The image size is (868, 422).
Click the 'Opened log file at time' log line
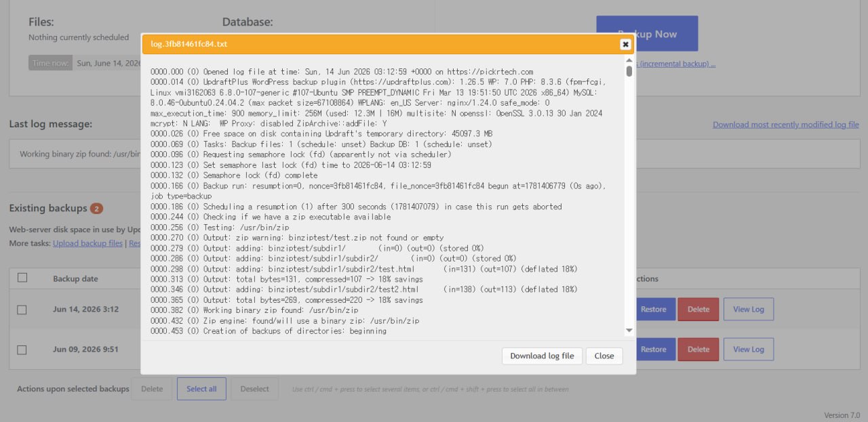pyautogui.click(x=342, y=72)
